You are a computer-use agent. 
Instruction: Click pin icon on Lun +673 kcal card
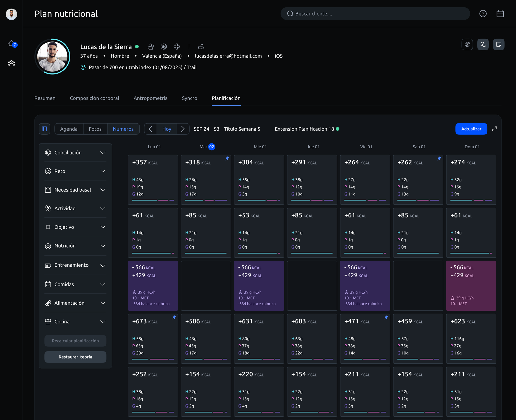(x=174, y=317)
